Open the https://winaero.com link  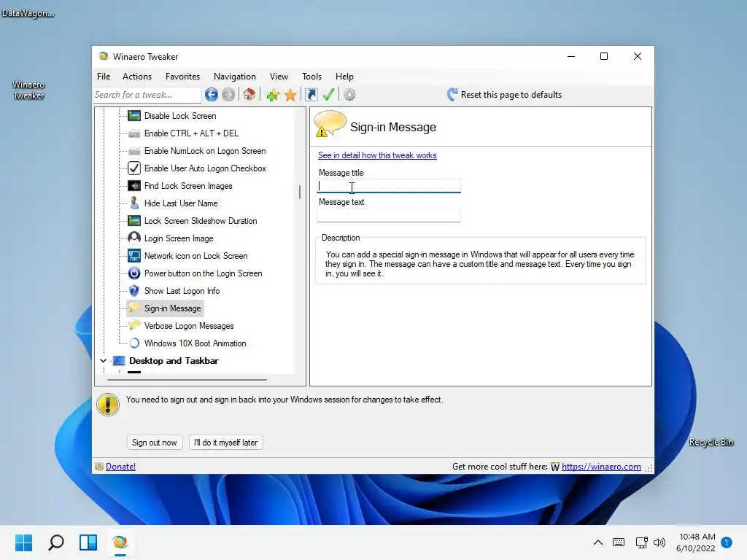pyautogui.click(x=601, y=467)
